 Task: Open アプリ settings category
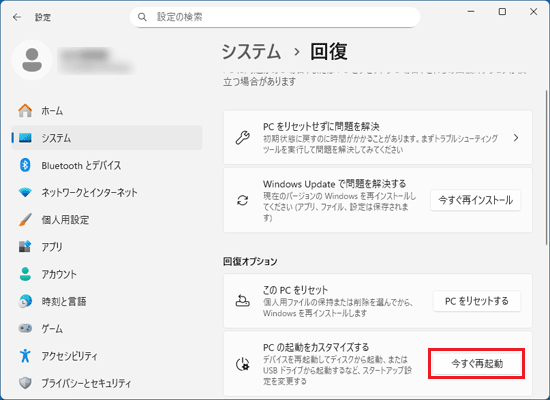[x=107, y=247]
